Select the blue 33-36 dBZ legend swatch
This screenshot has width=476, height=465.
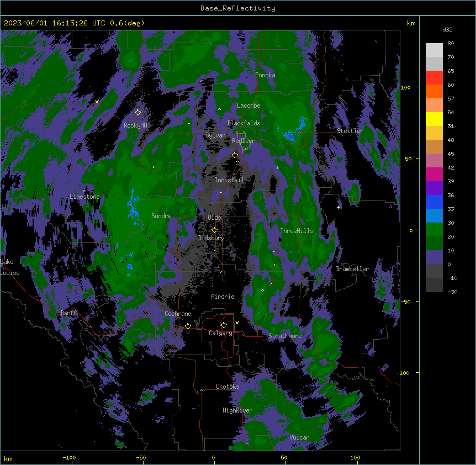pyautogui.click(x=434, y=202)
